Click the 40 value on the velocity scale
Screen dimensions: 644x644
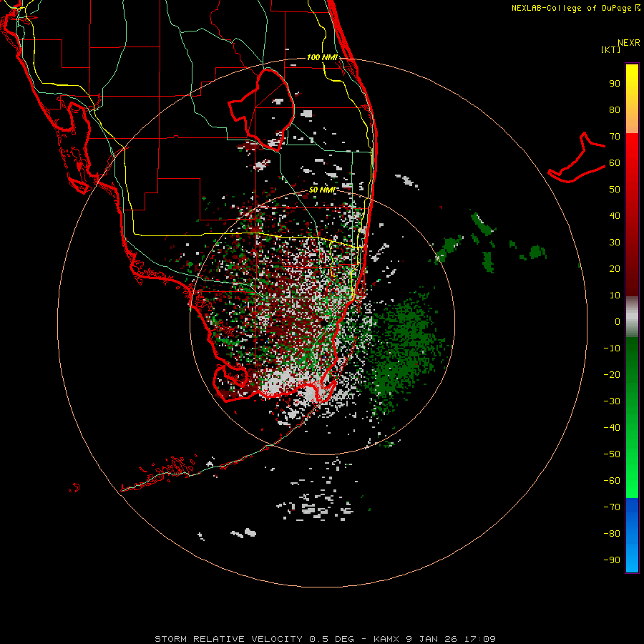coord(615,215)
